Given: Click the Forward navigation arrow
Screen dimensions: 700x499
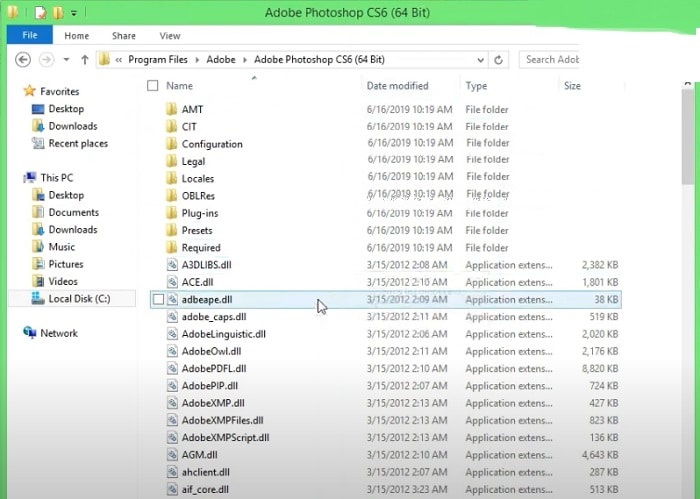Looking at the screenshot, I should pyautogui.click(x=46, y=59).
